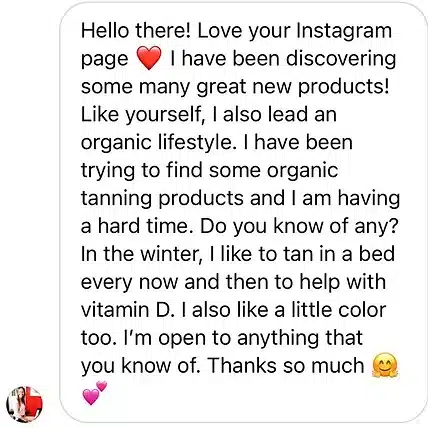Click the words 'vitamin D.'
Image resolution: width=428 pixels, height=428 pixels.
(x=128, y=310)
